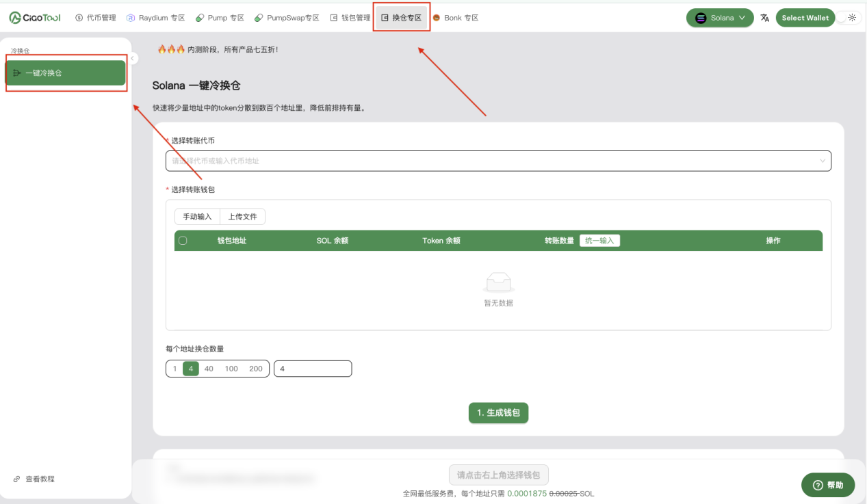Viewport: 867px width, 504px height.
Task: Select 一键冷换仓 in the sidebar
Action: pos(65,72)
